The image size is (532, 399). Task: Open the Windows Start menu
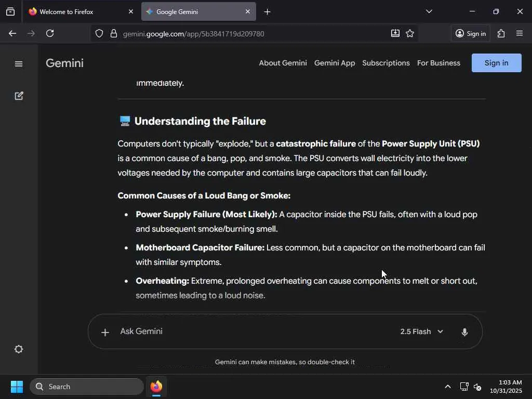pyautogui.click(x=17, y=387)
